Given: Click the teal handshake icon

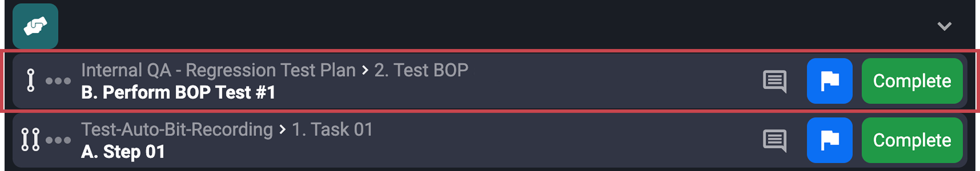Looking at the screenshot, I should (35, 26).
